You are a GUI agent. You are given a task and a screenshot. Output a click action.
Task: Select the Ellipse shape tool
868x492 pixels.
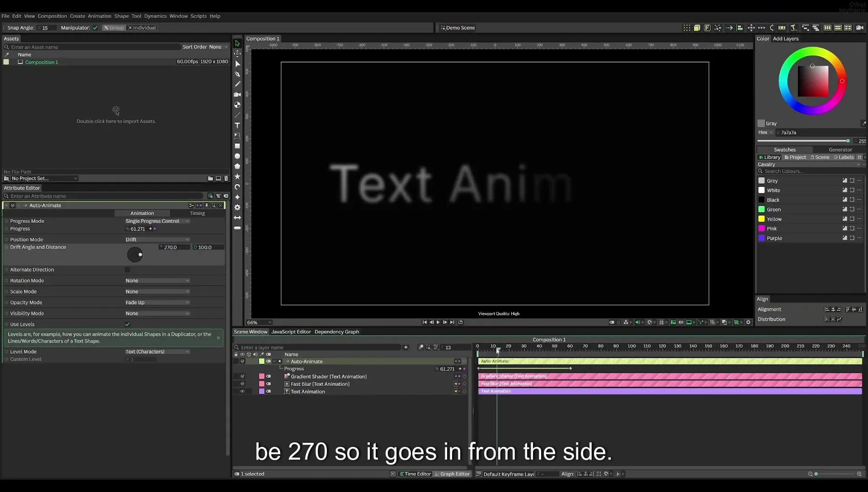click(x=237, y=156)
